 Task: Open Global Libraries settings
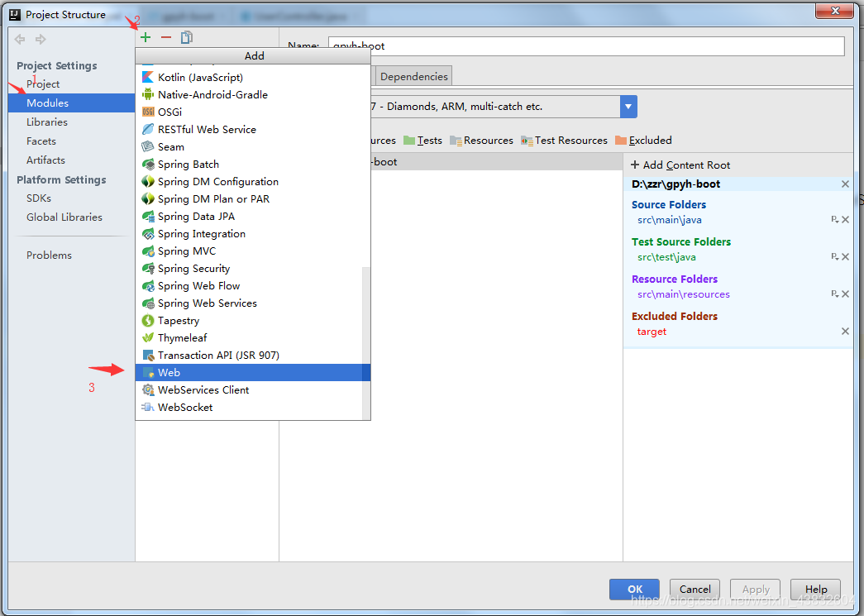64,217
